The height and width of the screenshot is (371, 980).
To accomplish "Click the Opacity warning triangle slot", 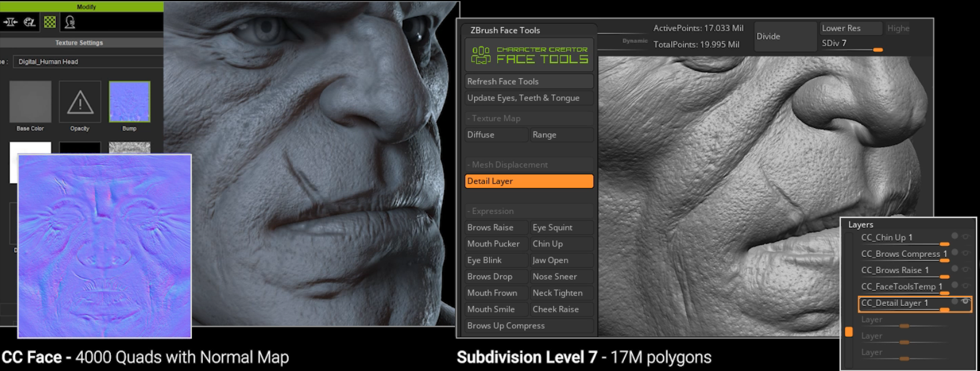I will click(80, 101).
